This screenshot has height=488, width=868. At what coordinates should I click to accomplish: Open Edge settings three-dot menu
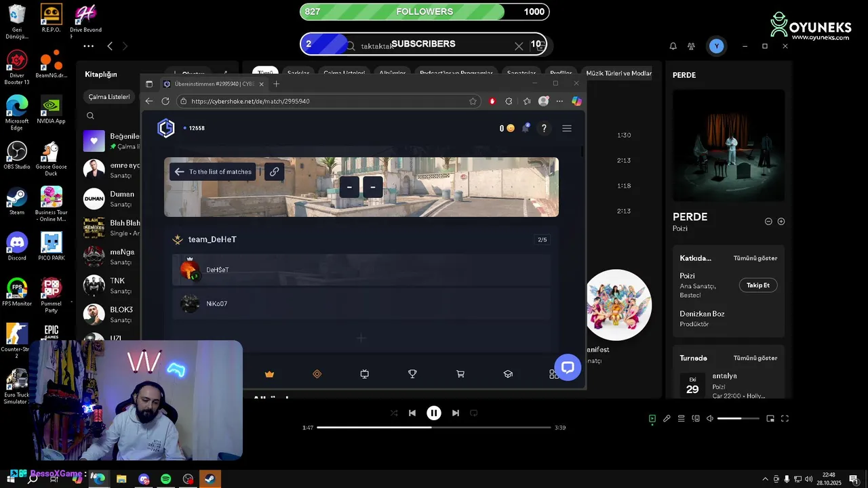tap(559, 101)
